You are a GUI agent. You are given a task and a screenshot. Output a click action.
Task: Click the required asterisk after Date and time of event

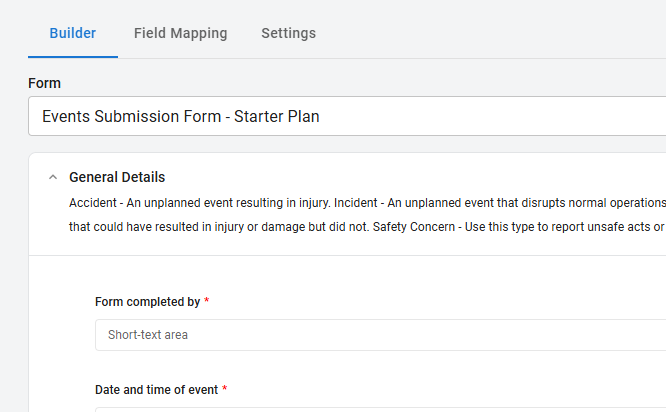point(225,389)
